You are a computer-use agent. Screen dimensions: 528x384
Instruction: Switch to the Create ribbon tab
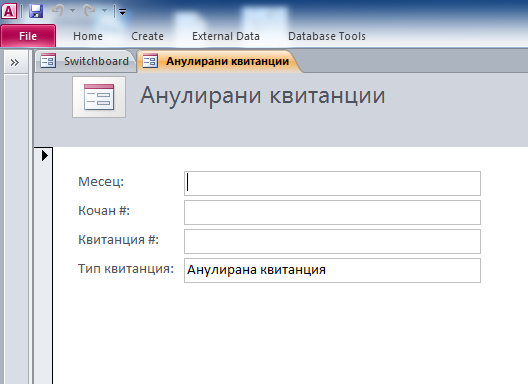[147, 36]
